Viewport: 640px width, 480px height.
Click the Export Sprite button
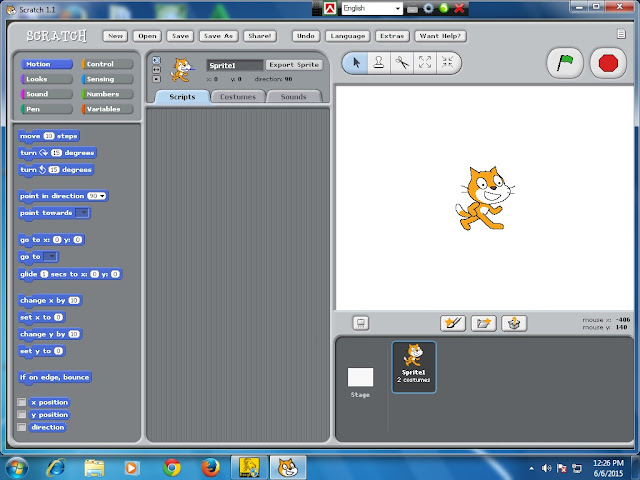click(x=294, y=65)
